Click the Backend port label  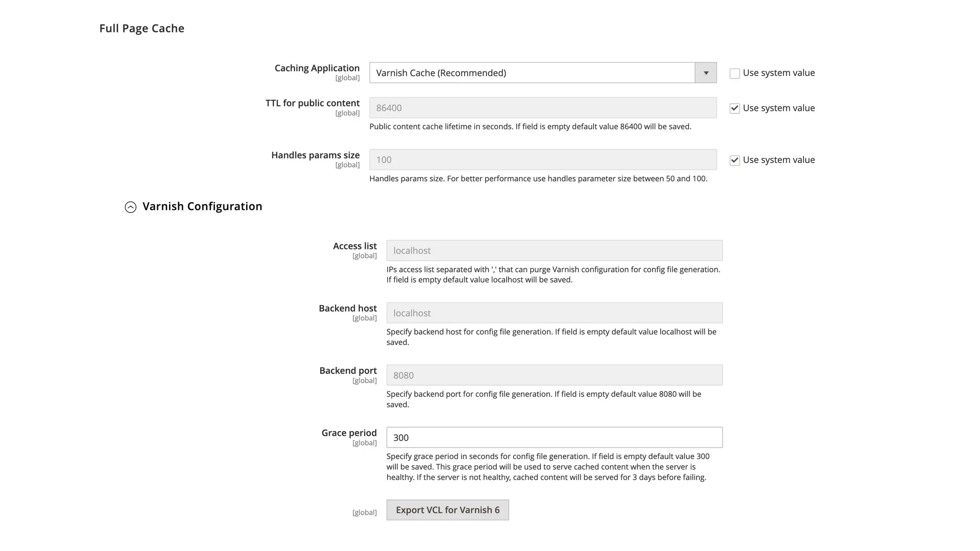[x=348, y=371]
